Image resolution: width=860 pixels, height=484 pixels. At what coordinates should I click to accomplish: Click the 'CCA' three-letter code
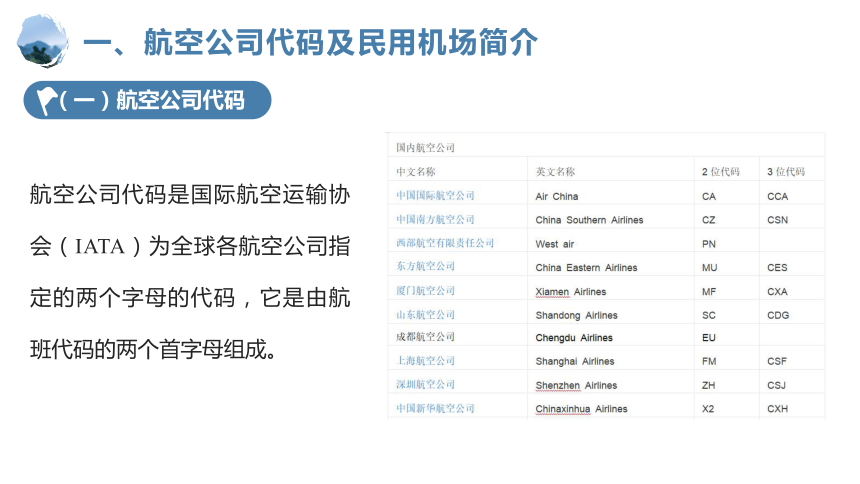(777, 196)
